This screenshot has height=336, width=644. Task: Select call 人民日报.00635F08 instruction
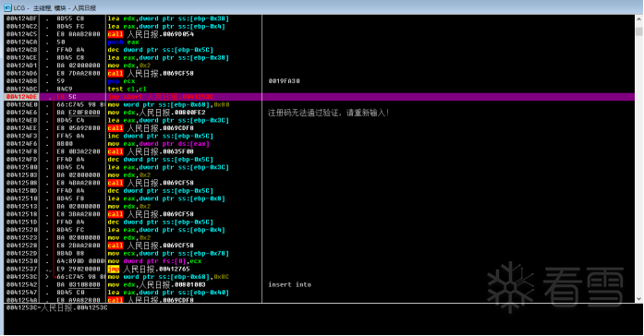tap(151, 151)
